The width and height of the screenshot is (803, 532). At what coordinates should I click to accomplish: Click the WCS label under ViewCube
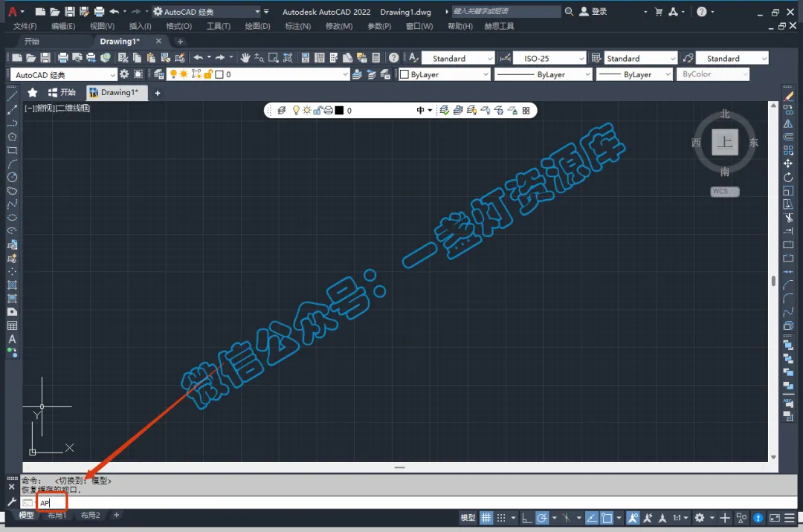[x=725, y=191]
